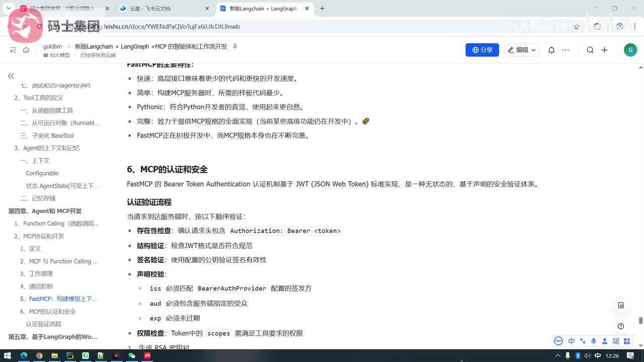Screen dimensions: 644x362
Task: Click inline code BearerAuthProvider
Action: pyautogui.click(x=232, y=289)
